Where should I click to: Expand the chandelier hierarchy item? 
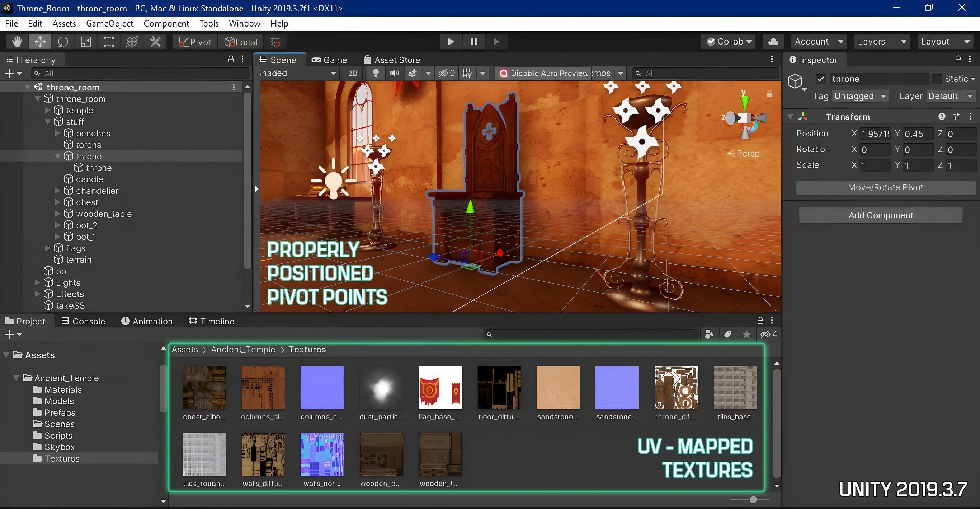click(58, 191)
